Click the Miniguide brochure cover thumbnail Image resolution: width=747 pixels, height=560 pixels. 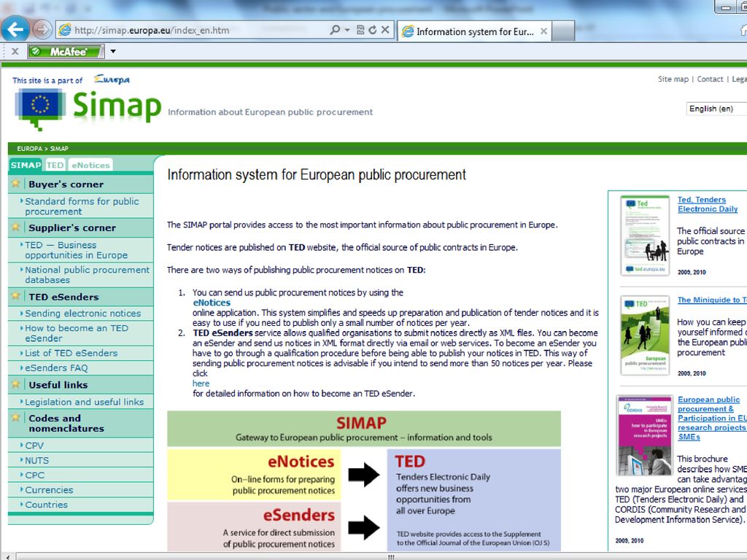pyautogui.click(x=645, y=335)
